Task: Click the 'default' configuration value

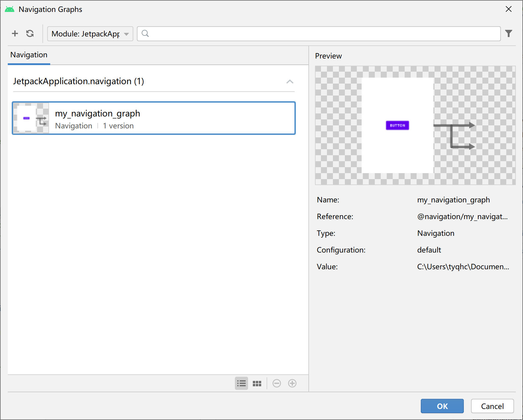Action: click(429, 250)
